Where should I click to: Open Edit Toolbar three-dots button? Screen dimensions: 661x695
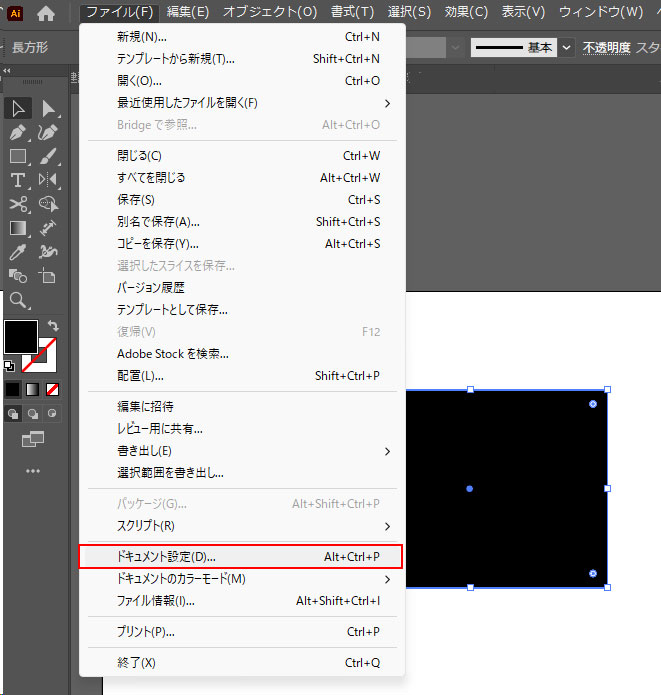coord(33,471)
